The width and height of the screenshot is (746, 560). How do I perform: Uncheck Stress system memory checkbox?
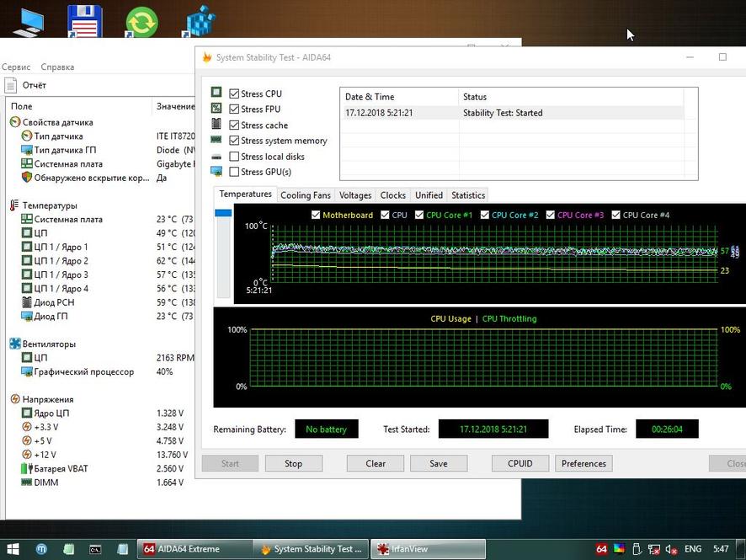pos(234,141)
